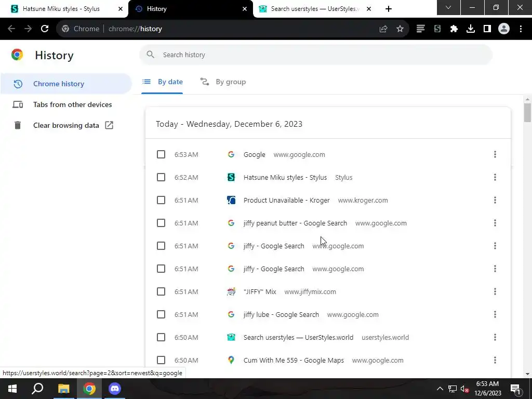
Task: Open Tabs from other devices
Action: click(x=66, y=104)
